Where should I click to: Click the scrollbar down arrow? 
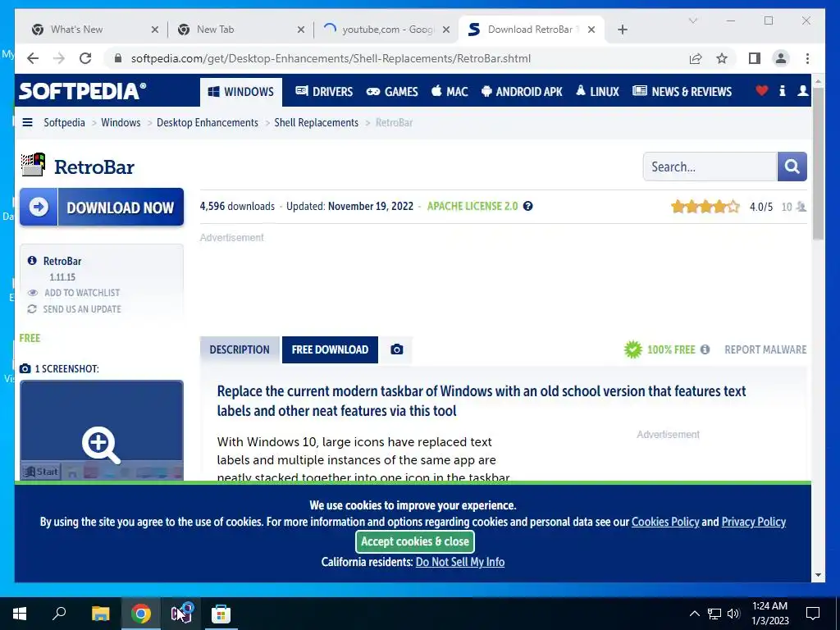(x=818, y=575)
